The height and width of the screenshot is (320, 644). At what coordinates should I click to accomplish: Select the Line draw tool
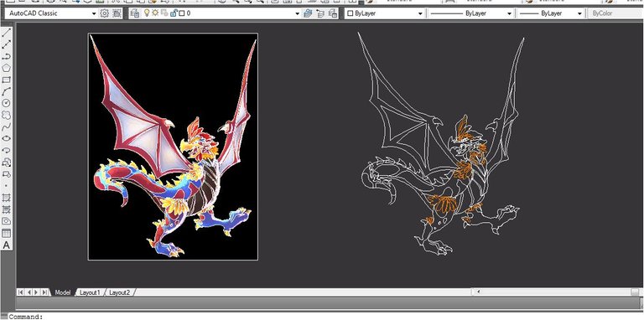tap(6, 33)
